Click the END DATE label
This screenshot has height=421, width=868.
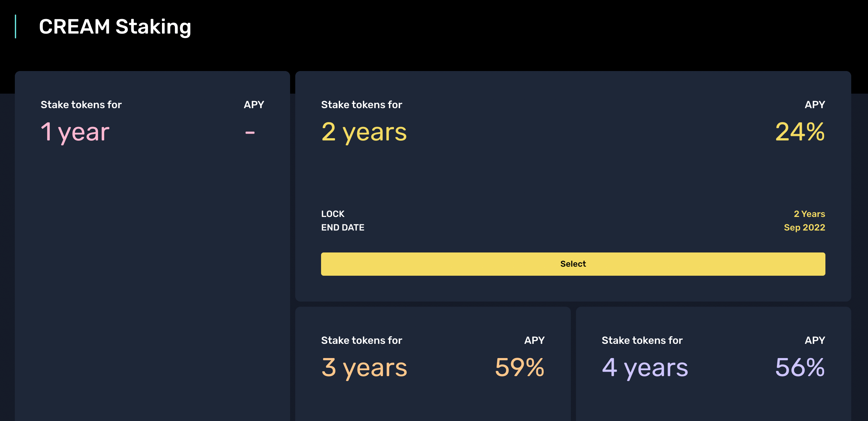coord(342,228)
